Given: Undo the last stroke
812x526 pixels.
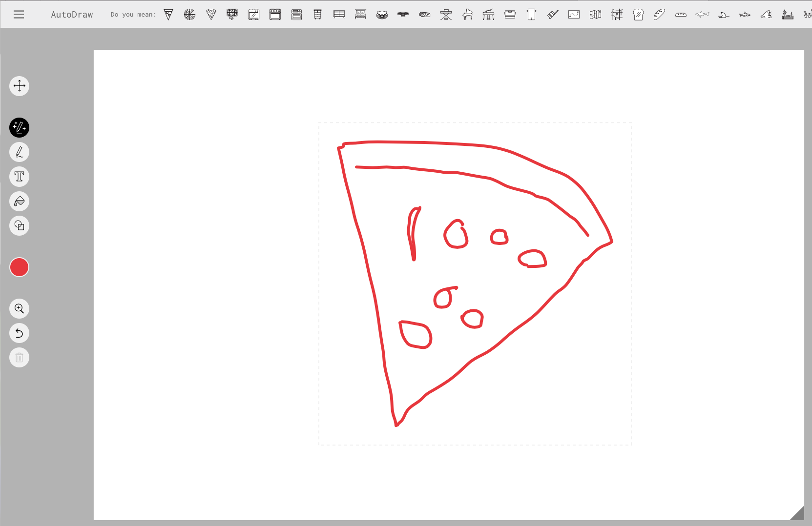Looking at the screenshot, I should [x=20, y=333].
